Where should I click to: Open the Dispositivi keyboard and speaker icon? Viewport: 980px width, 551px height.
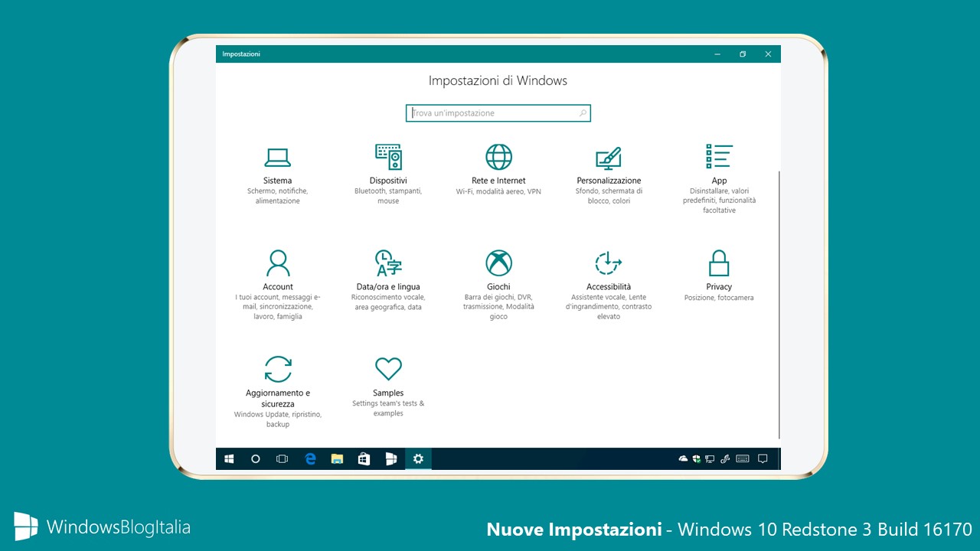point(388,156)
